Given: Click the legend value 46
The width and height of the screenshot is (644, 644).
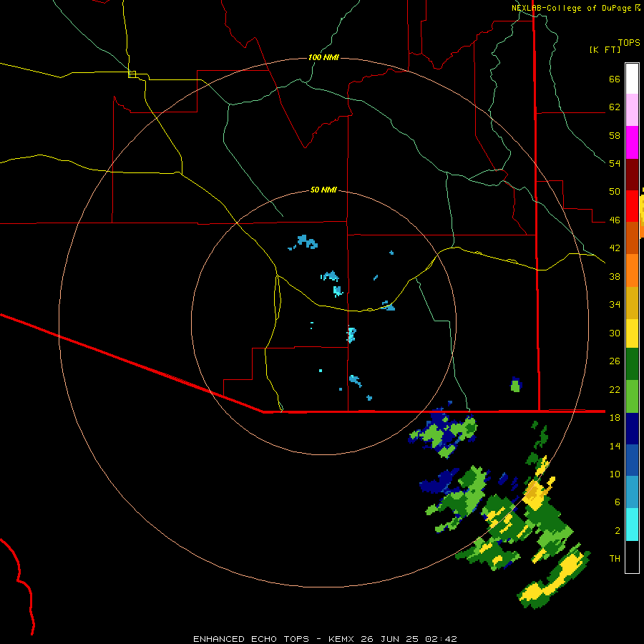Looking at the screenshot, I should 615,220.
